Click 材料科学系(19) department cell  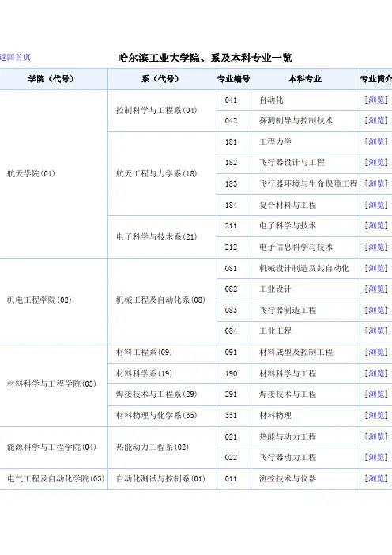(162, 373)
